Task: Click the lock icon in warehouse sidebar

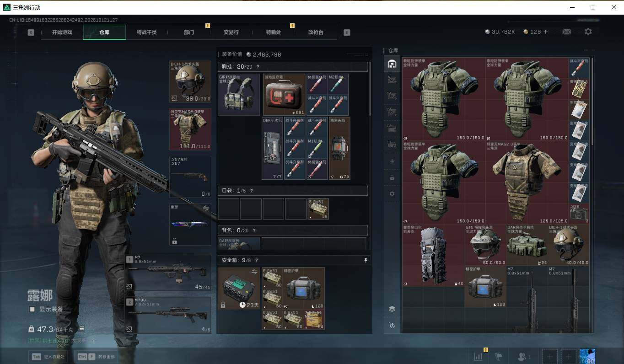Action: [392, 177]
